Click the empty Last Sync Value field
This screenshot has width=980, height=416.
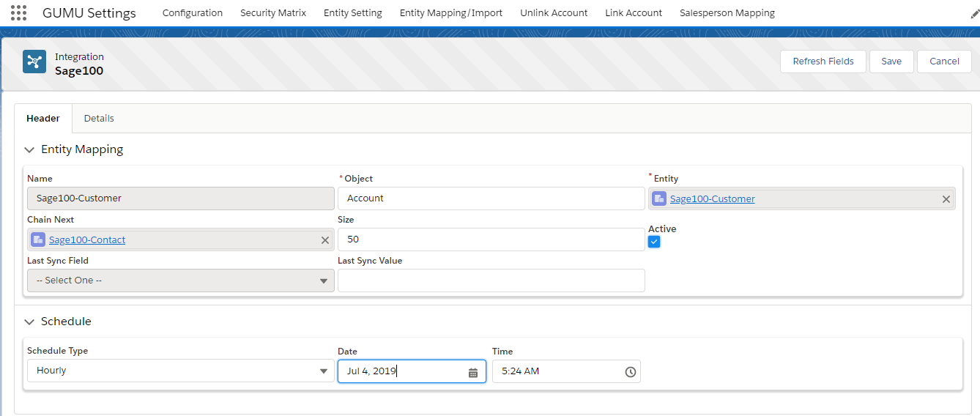coord(491,281)
